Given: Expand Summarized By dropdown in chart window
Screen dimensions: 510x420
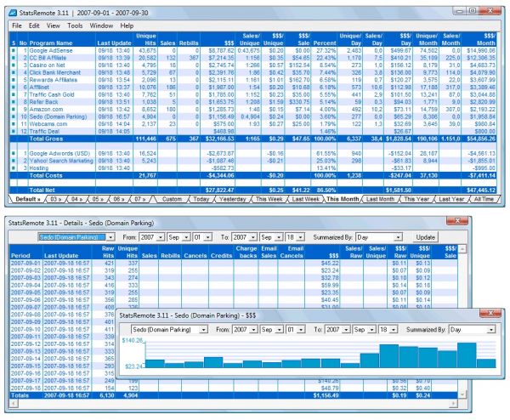Looking at the screenshot, I should tap(490, 330).
